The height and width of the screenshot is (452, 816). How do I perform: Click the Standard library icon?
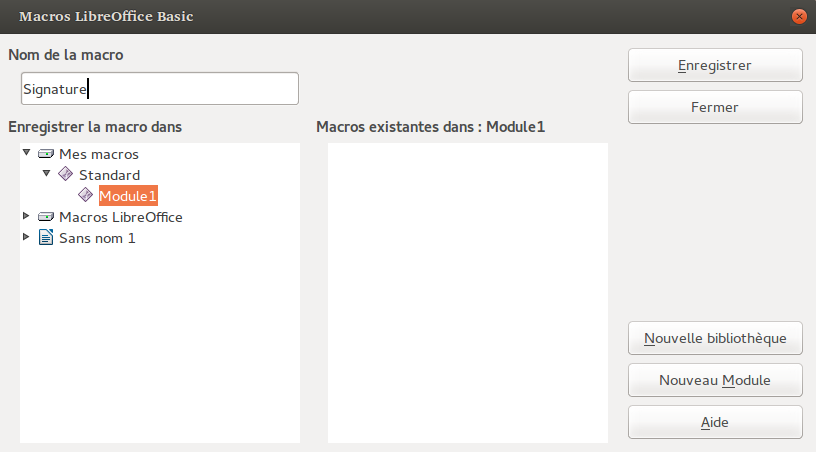click(x=66, y=174)
